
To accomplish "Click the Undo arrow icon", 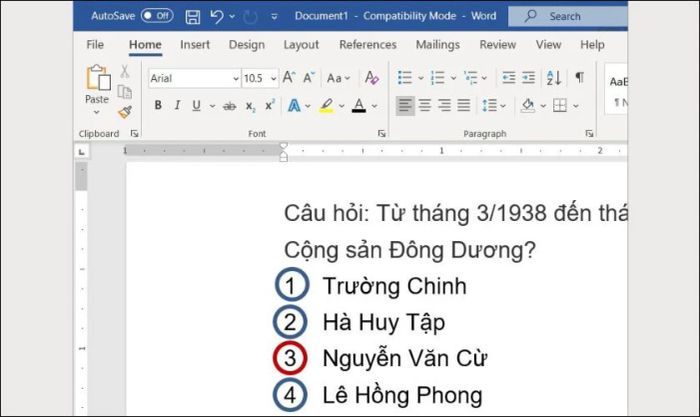I will click(x=217, y=16).
